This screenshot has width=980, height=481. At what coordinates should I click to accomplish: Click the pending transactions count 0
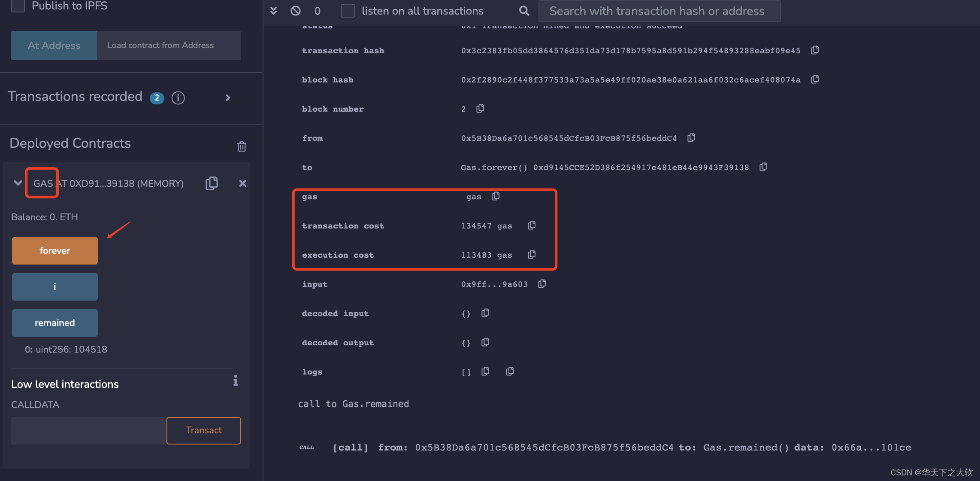pyautogui.click(x=318, y=11)
